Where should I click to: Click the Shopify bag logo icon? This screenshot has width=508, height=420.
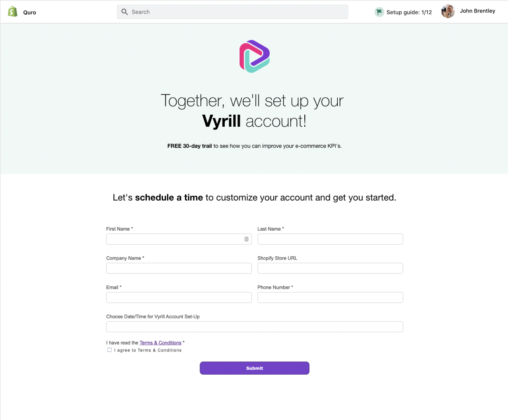click(13, 12)
